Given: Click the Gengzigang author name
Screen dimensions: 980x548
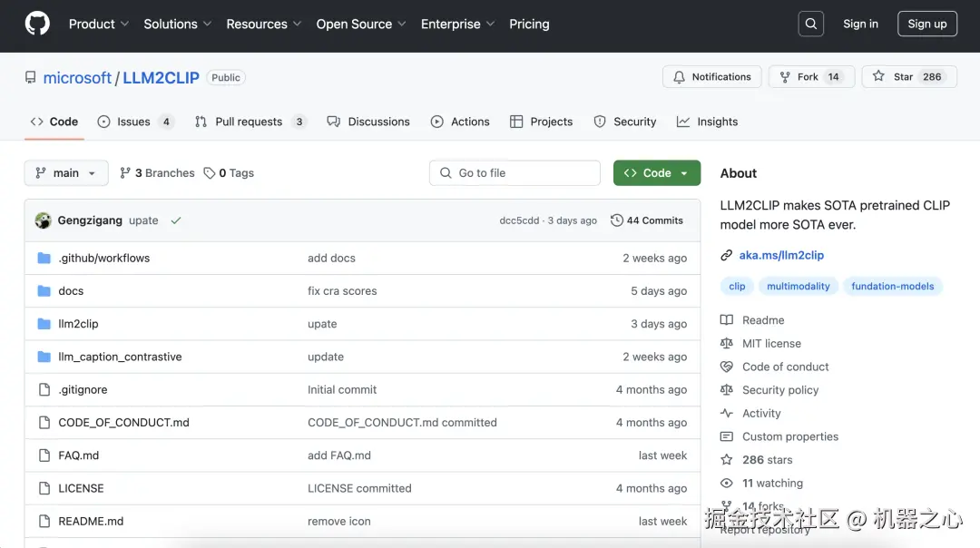Looking at the screenshot, I should click(90, 220).
